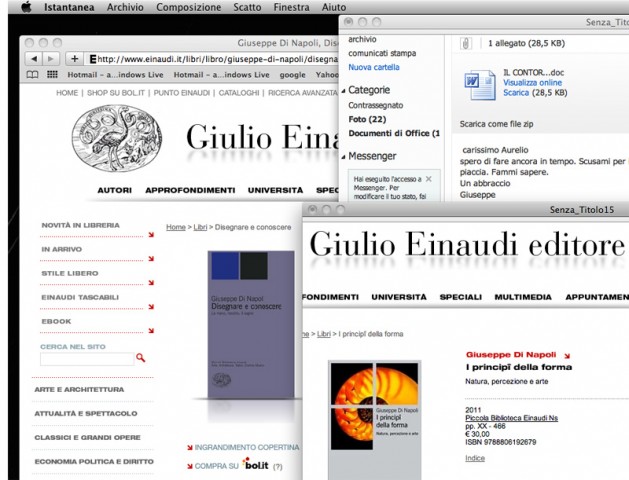Click red arrow next to EBOOK
The image size is (629, 480).
pos(151,331)
